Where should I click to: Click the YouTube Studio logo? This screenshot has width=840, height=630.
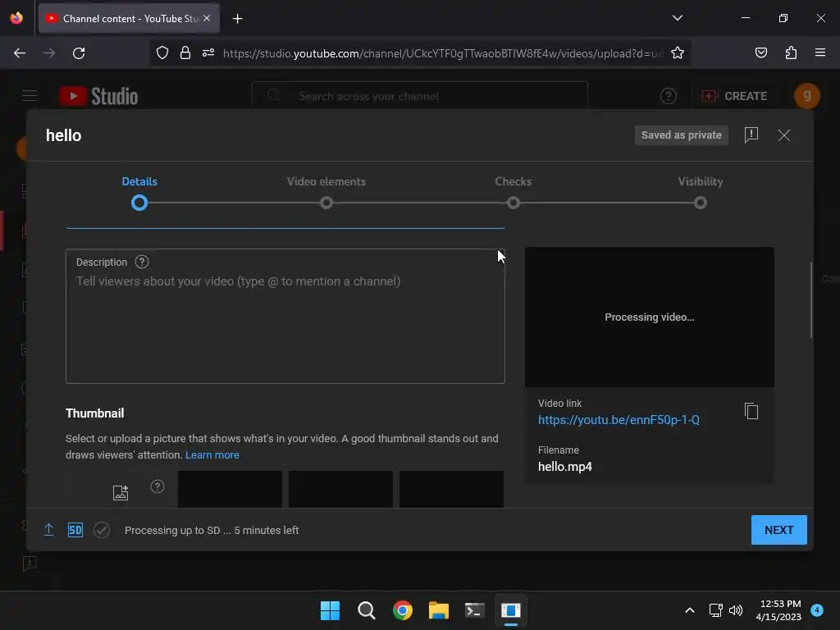[98, 97]
